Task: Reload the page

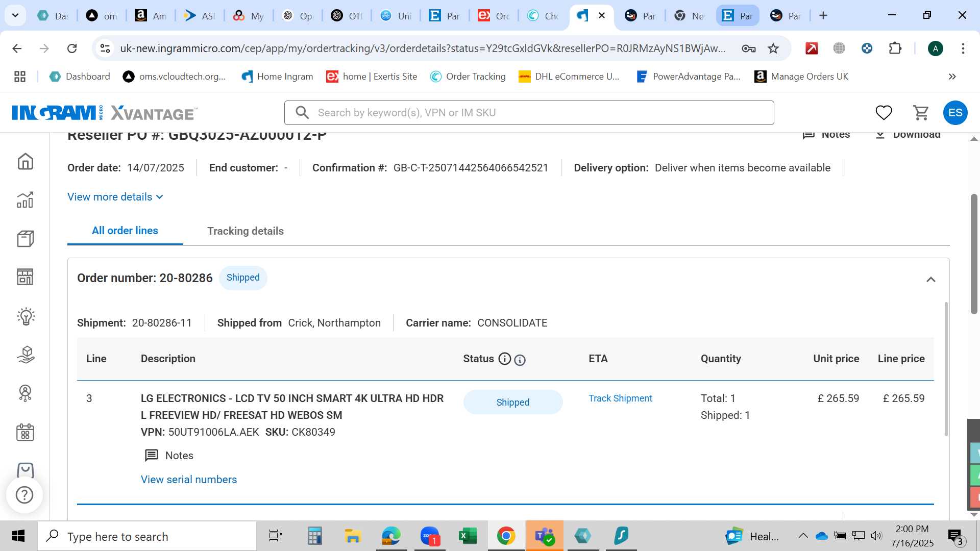Action: pyautogui.click(x=72, y=48)
